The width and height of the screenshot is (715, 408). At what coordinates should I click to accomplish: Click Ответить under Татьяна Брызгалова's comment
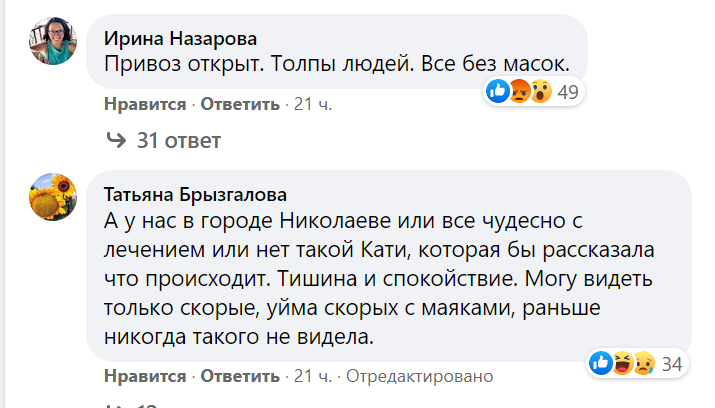pyautogui.click(x=242, y=376)
